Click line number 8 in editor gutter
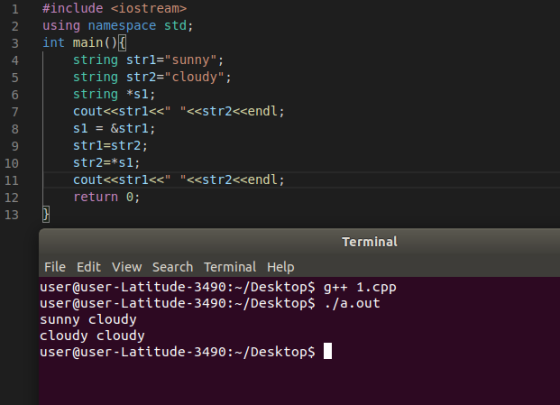560x405 pixels. coord(15,129)
